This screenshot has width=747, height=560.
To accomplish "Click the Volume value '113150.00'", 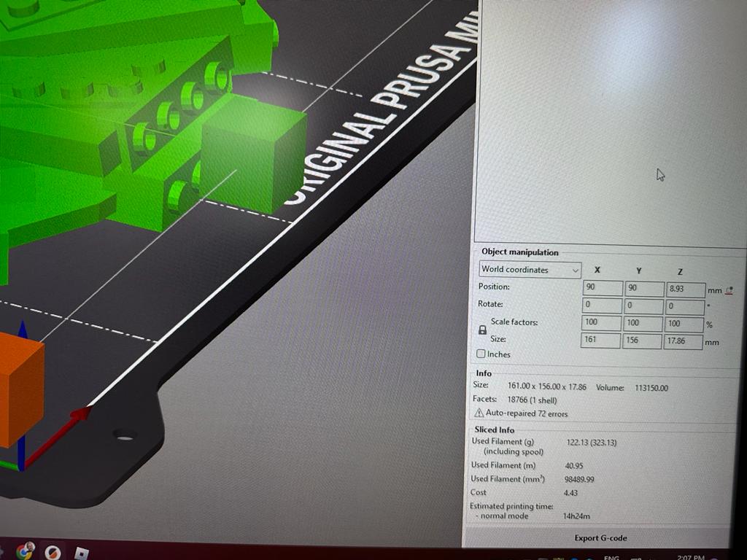I will coord(651,388).
